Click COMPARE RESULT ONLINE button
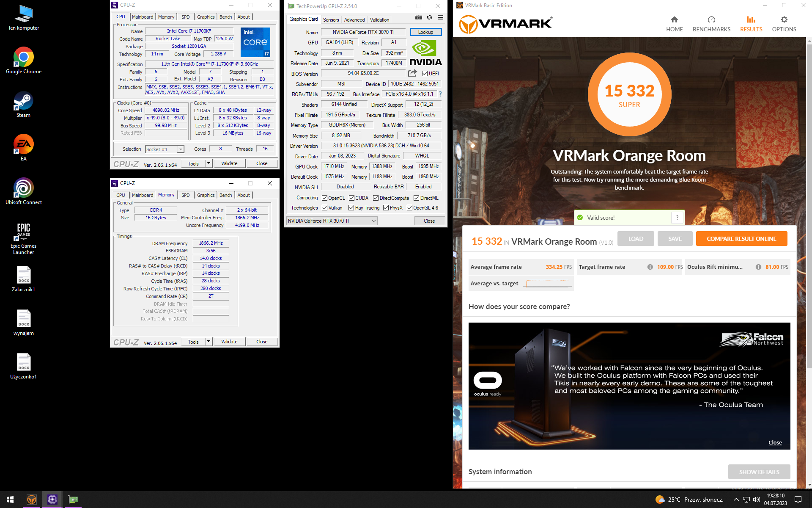 point(741,239)
